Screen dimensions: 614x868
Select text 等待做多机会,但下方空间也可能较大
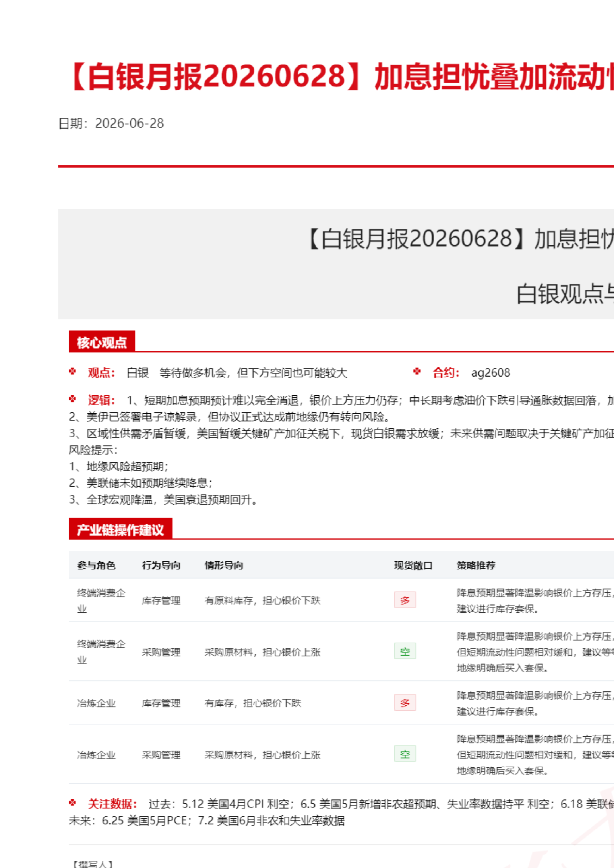coord(253,373)
